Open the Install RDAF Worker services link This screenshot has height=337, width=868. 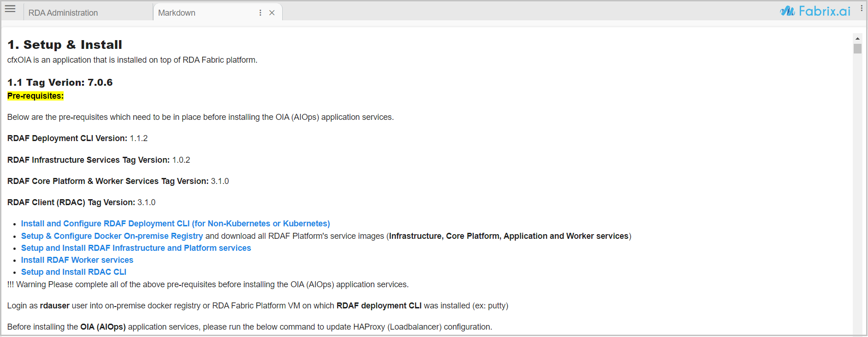point(77,260)
